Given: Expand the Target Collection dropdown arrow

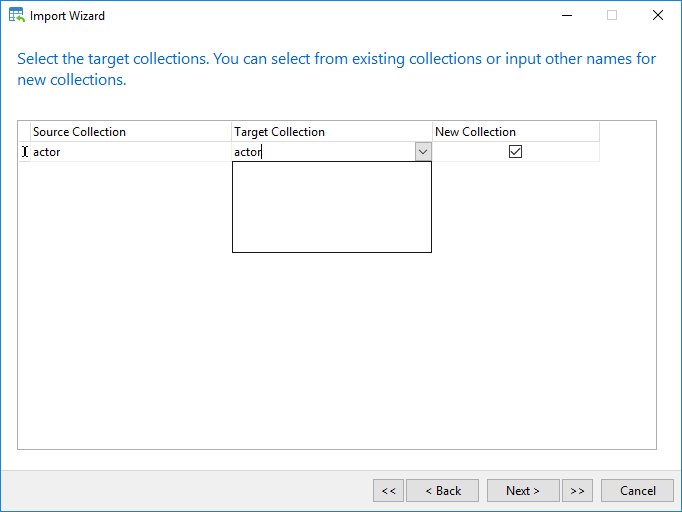Looking at the screenshot, I should pos(423,152).
